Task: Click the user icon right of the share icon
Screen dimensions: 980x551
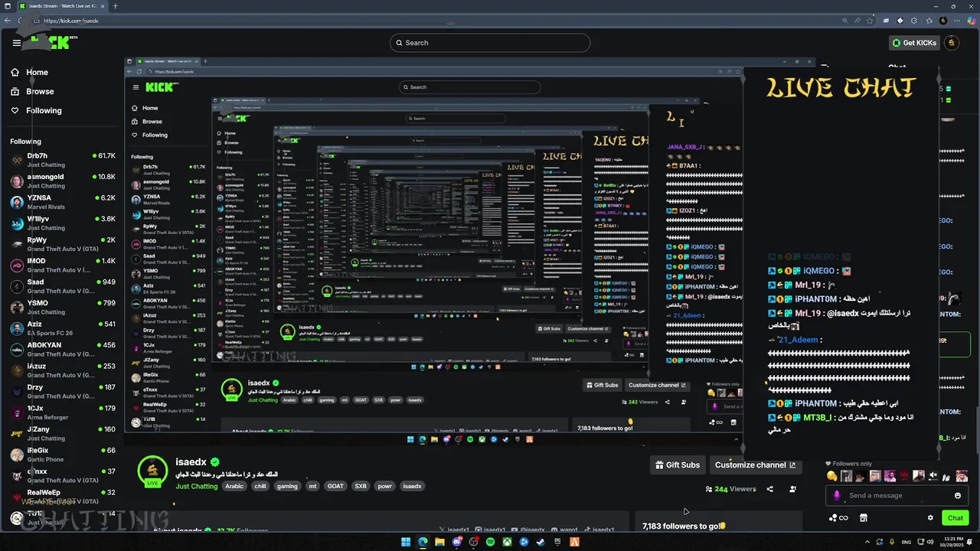Action: point(792,489)
